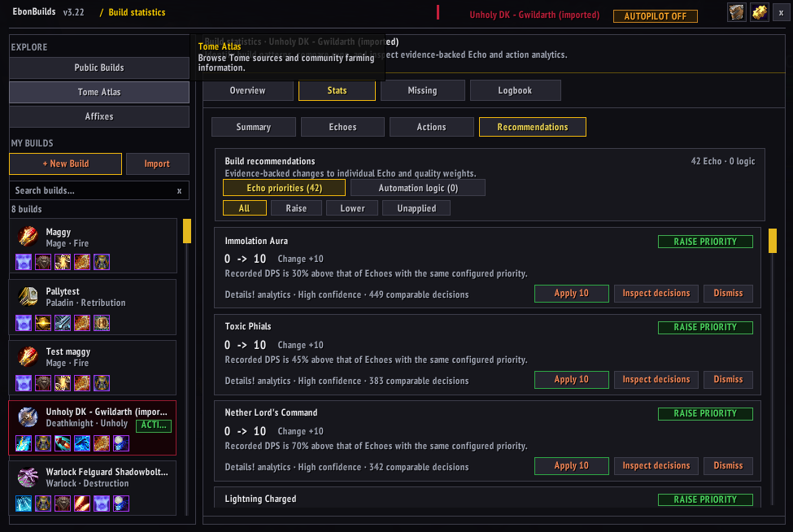Click the golden gear icon in title bar

point(759,12)
